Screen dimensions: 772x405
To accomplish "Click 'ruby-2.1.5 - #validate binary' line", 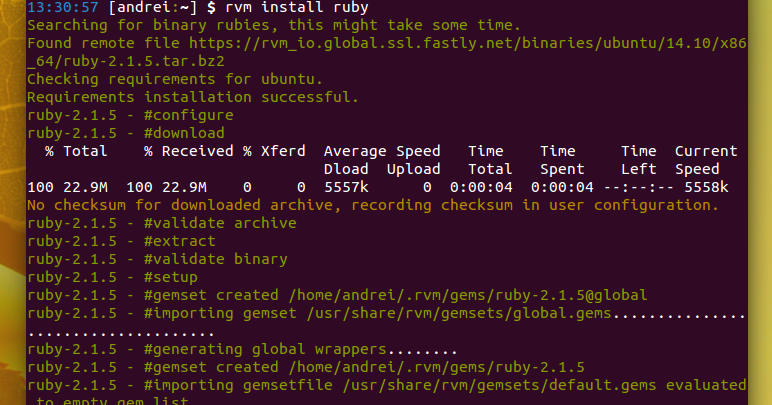I will coord(157,259).
